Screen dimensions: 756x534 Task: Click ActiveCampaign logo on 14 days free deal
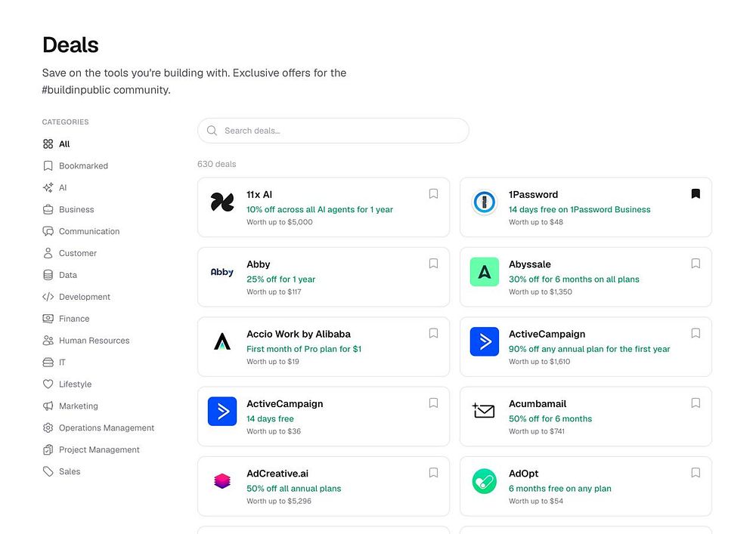coord(222,411)
